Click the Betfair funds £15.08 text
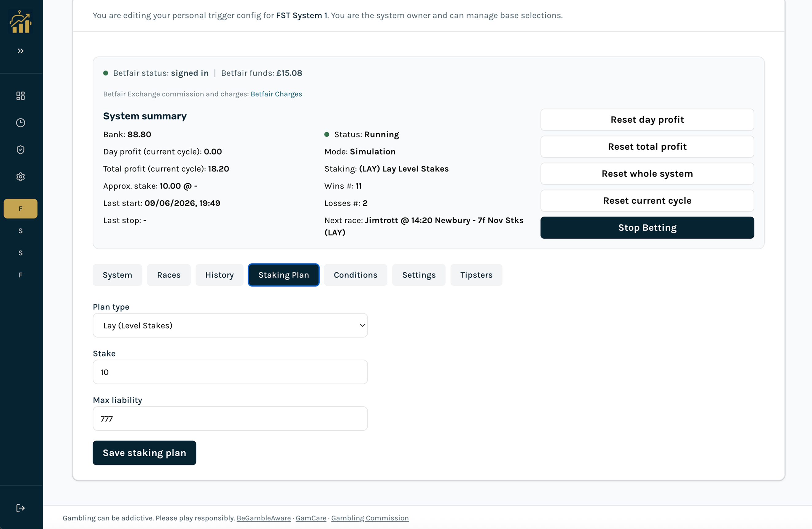The height and width of the screenshot is (529, 812). [262, 73]
